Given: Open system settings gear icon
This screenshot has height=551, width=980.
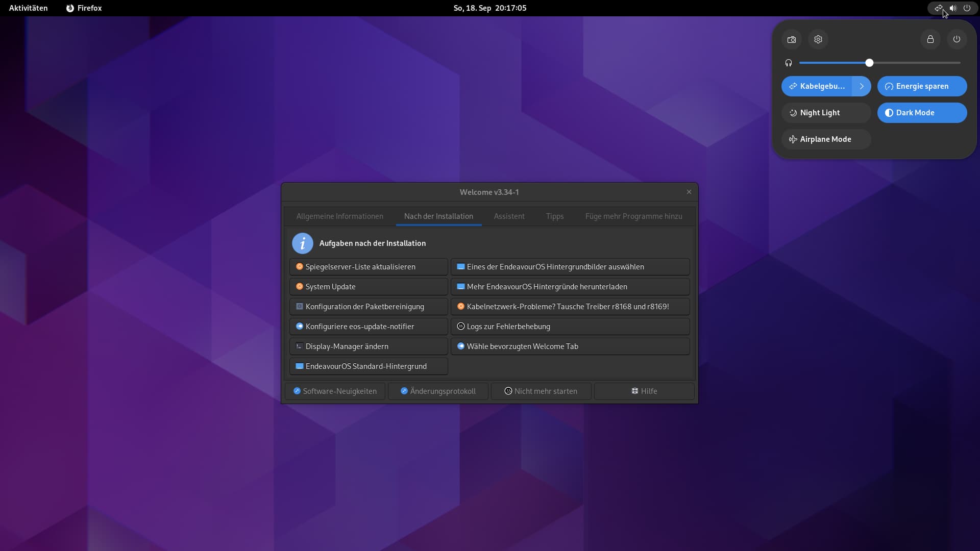Looking at the screenshot, I should tap(818, 39).
